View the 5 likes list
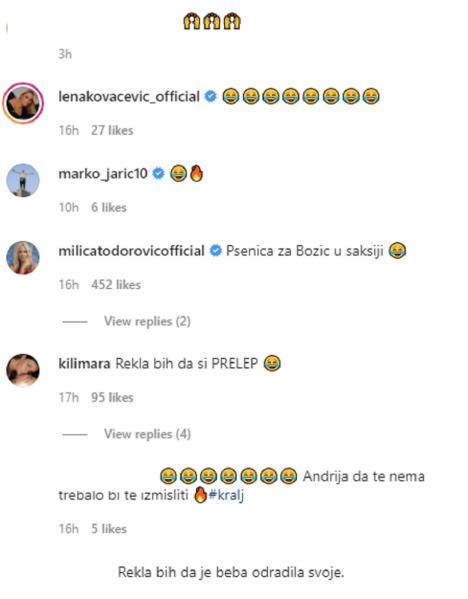468x599 pixels. (109, 529)
